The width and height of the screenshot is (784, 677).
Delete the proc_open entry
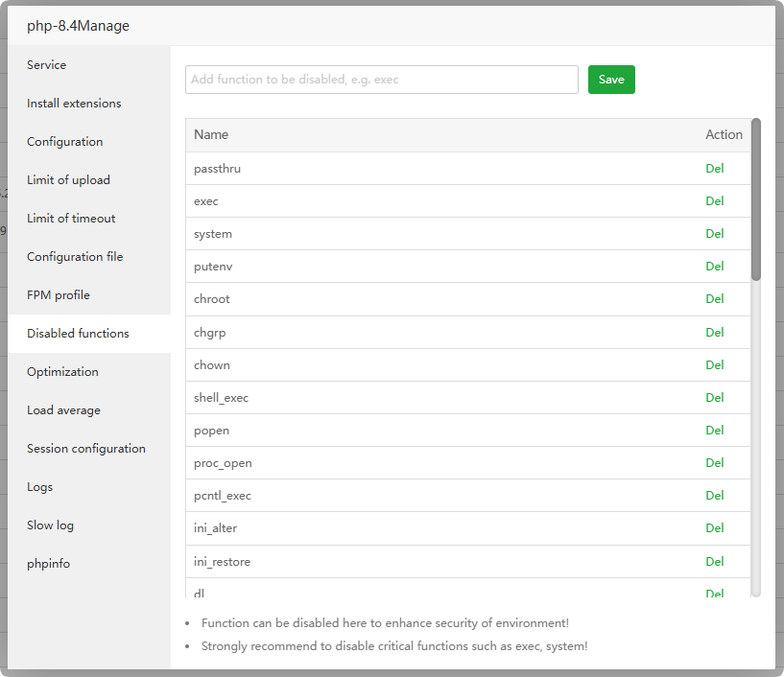coord(714,463)
